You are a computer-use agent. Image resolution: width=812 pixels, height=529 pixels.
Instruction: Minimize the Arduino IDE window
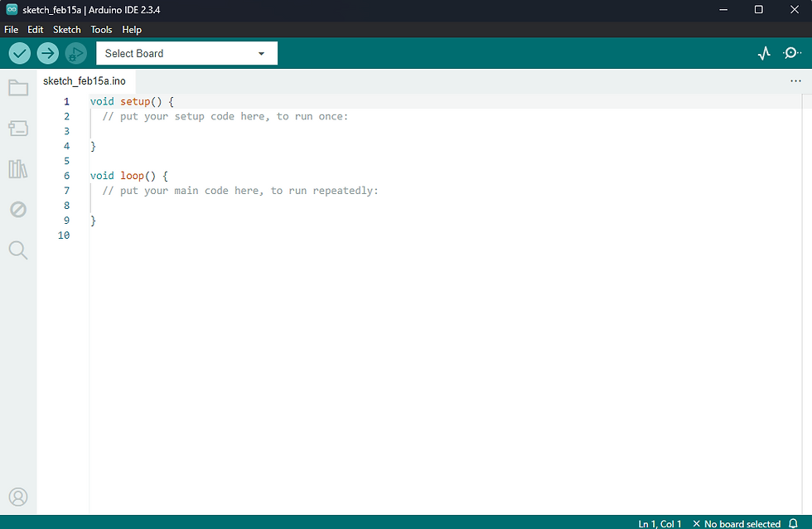723,10
